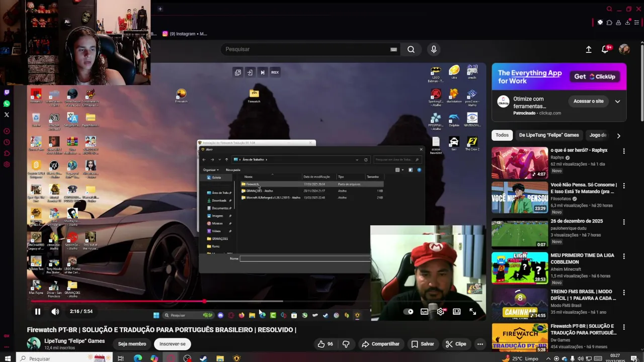
Task: Click the Clipe button
Action: tap(456, 344)
